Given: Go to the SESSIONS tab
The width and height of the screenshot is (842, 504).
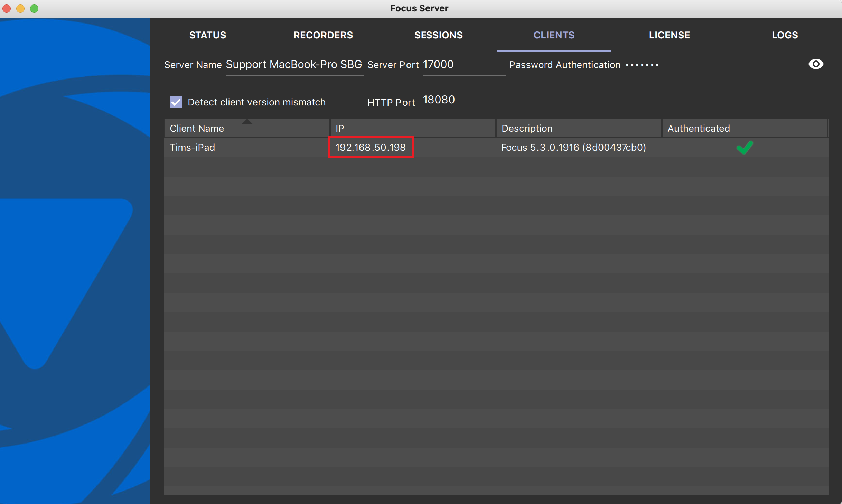Looking at the screenshot, I should pos(439,35).
